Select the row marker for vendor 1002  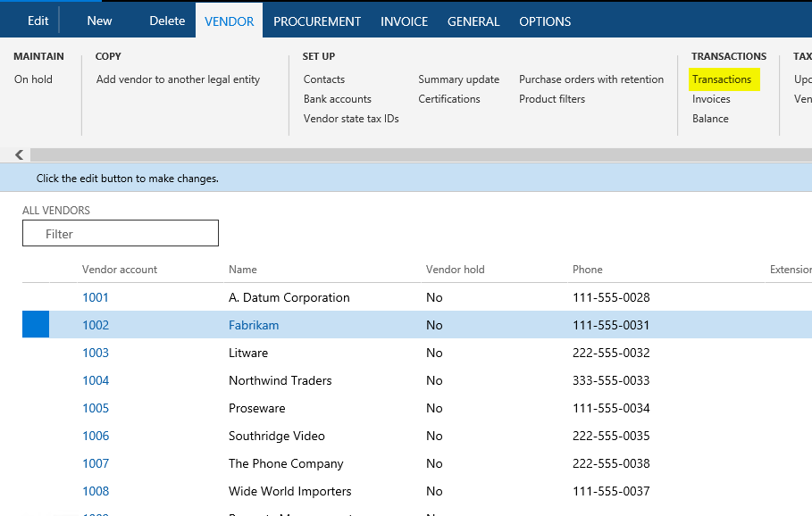click(x=36, y=324)
